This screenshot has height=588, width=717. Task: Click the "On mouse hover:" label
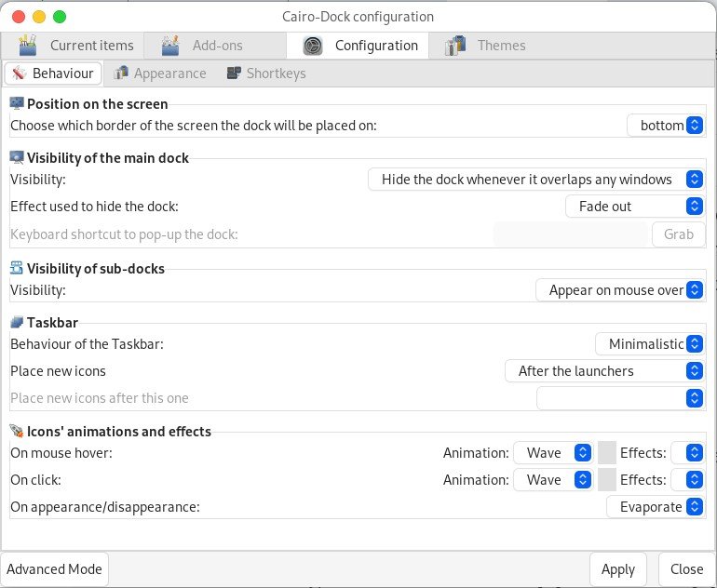click(x=61, y=452)
